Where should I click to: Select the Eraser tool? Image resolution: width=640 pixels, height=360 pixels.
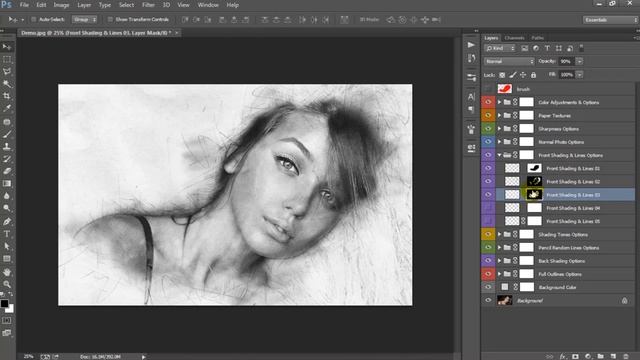(x=7, y=171)
